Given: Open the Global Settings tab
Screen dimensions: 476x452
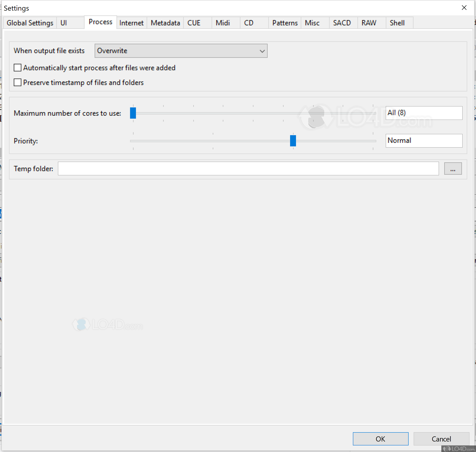Looking at the screenshot, I should (30, 23).
